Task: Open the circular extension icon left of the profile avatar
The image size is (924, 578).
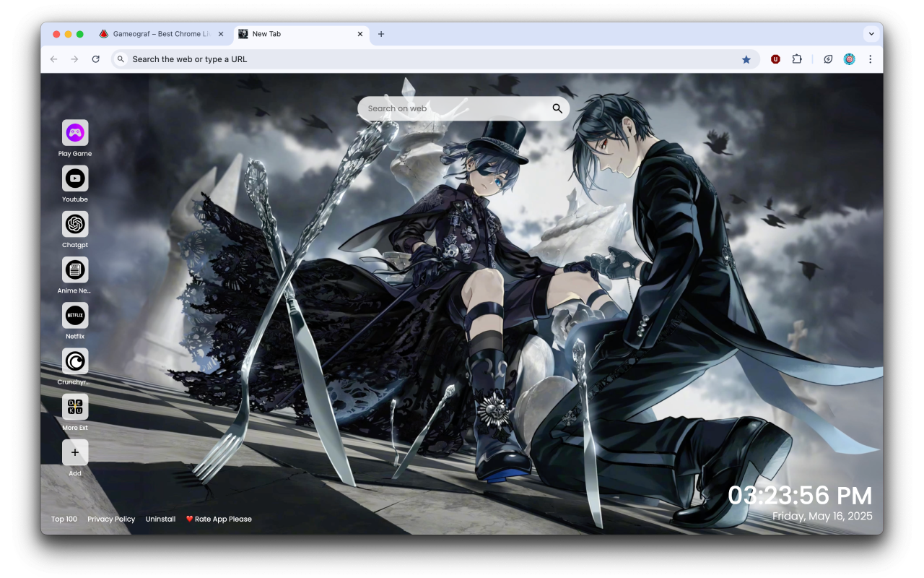Action: coord(828,59)
